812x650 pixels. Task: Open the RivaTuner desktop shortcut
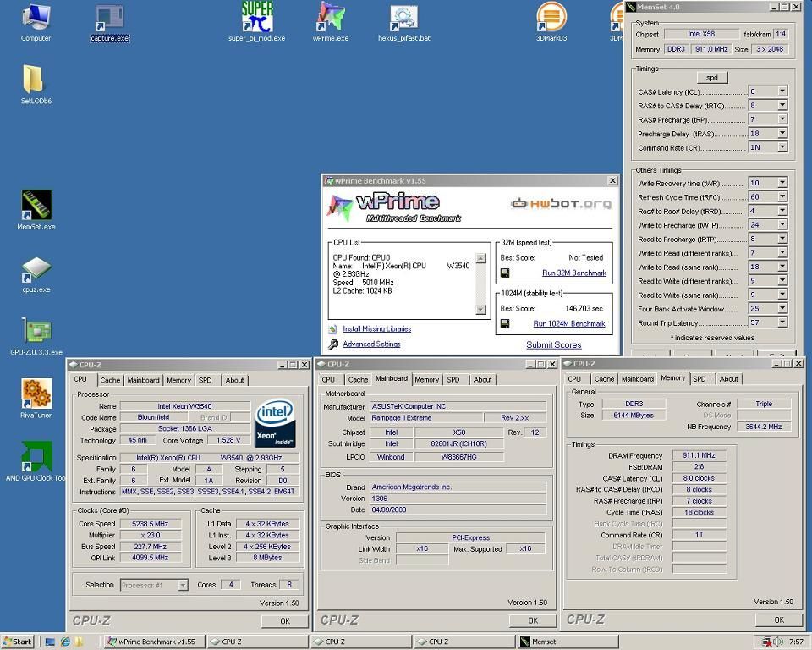[36, 398]
